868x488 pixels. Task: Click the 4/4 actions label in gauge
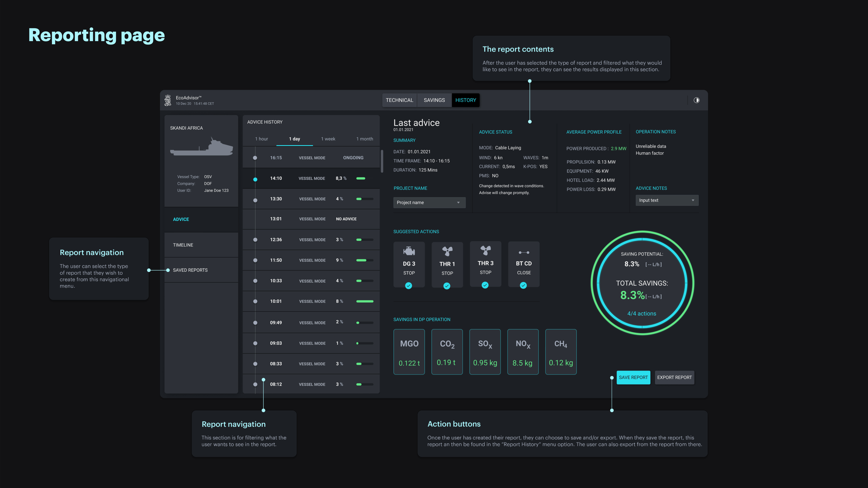pyautogui.click(x=642, y=314)
